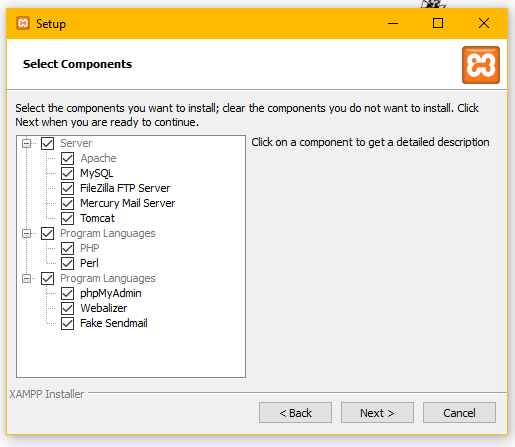
Task: Click the component description hint text
Action: [x=370, y=142]
